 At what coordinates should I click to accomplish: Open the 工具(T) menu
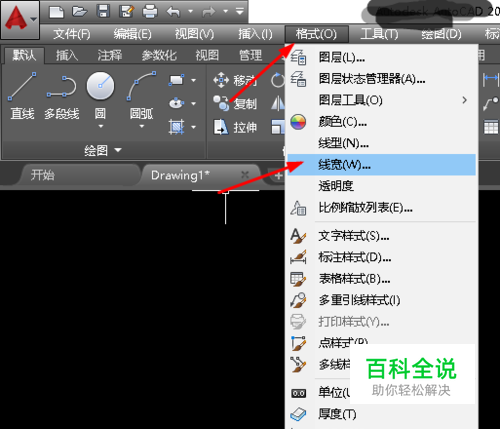(x=379, y=34)
